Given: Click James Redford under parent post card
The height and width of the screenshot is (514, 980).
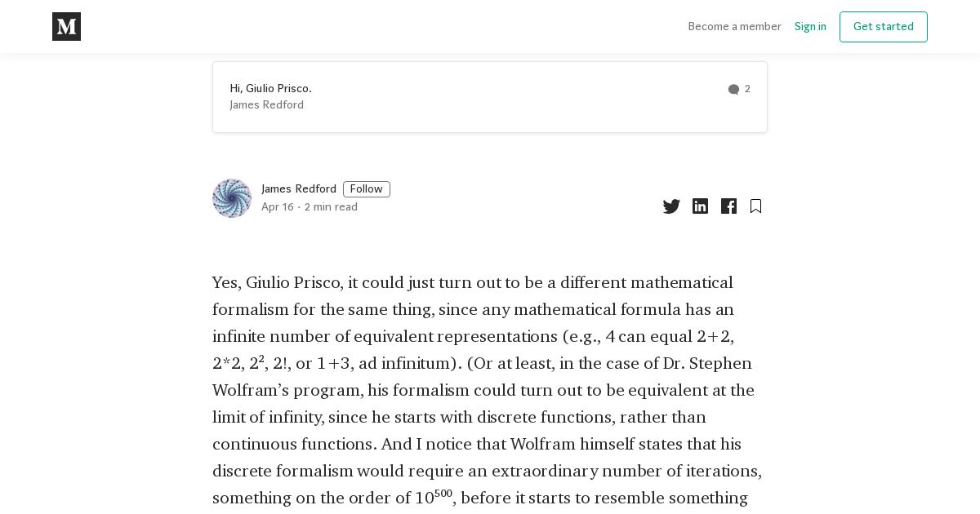Looking at the screenshot, I should [x=266, y=105].
